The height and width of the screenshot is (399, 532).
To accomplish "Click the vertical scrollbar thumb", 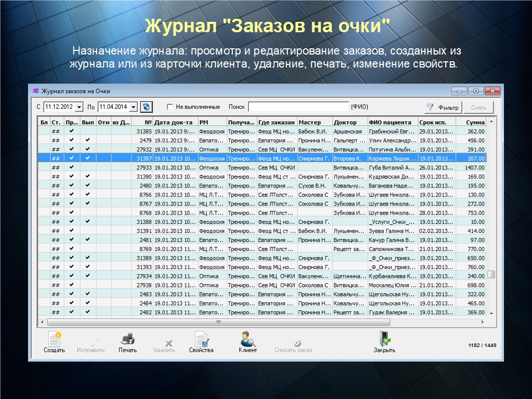I will 491,274.
